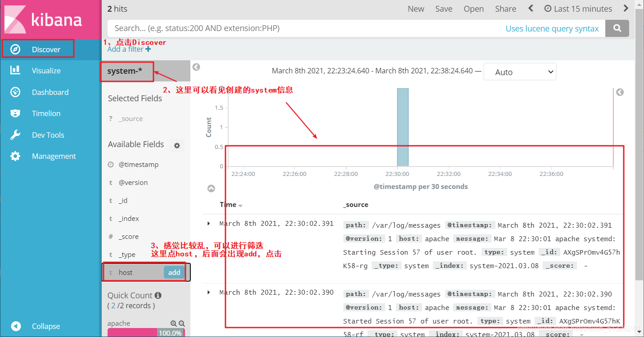Image resolution: width=644 pixels, height=337 pixels.
Task: Click the _source column header
Action: 356,205
